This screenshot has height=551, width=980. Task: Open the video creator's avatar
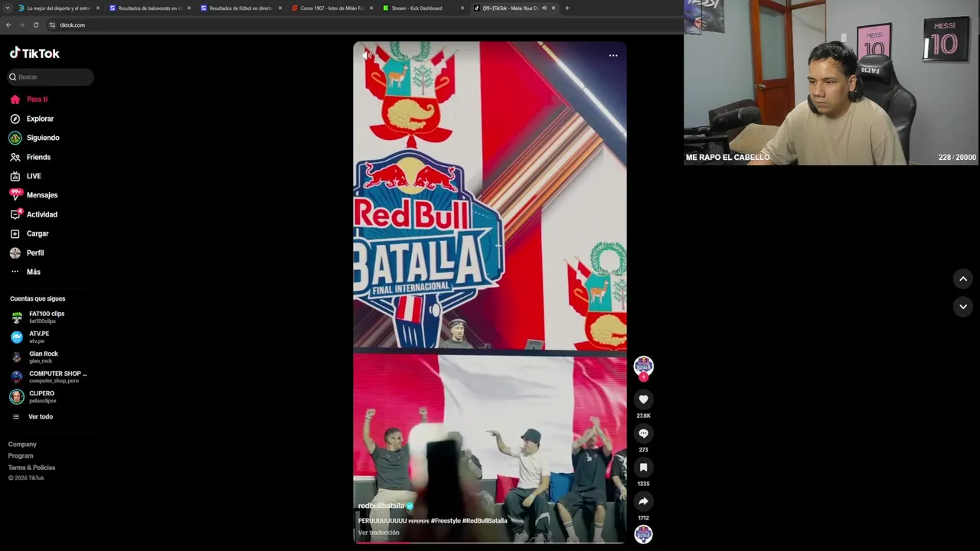[643, 366]
